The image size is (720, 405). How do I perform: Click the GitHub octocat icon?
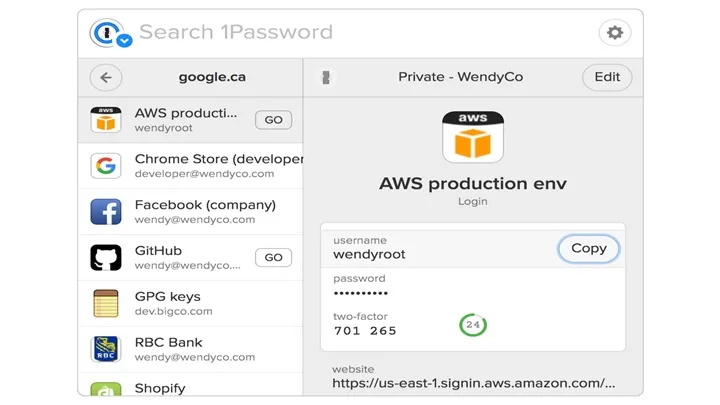[x=106, y=258]
